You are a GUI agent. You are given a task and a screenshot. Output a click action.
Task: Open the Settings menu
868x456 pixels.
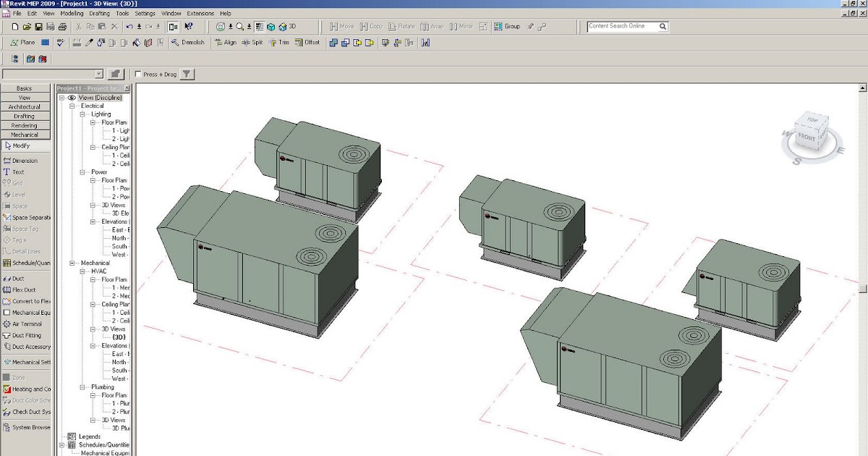145,13
